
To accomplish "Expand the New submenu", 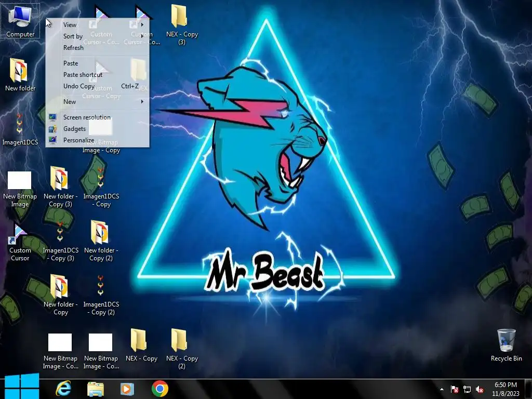I will tap(97, 102).
